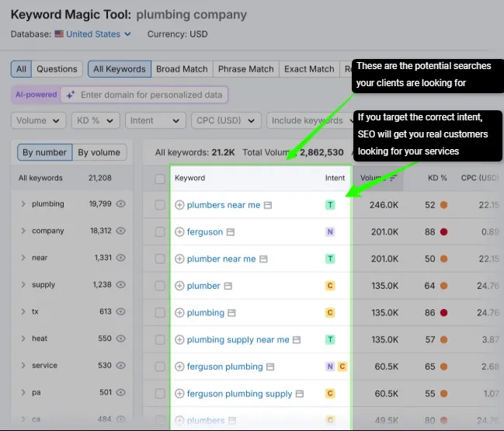This screenshot has height=431, width=504.
Task: Open SERP preview icon for plumbers near me
Action: [x=268, y=205]
